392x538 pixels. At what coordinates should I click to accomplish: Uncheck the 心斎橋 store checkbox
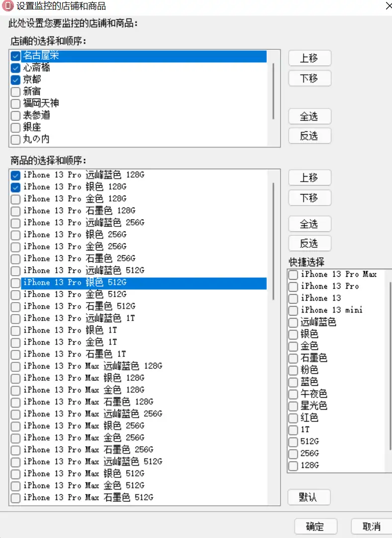pyautogui.click(x=15, y=68)
